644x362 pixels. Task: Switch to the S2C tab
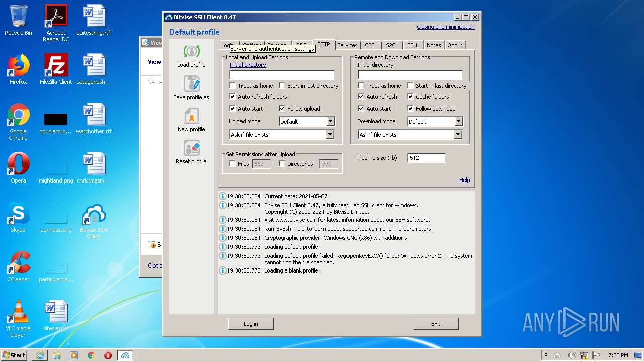coord(391,45)
